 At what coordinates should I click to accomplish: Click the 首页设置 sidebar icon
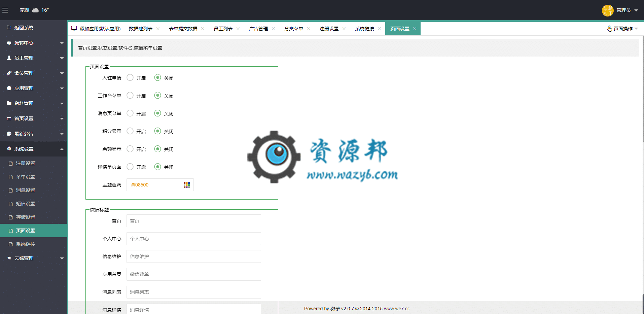pyautogui.click(x=9, y=118)
